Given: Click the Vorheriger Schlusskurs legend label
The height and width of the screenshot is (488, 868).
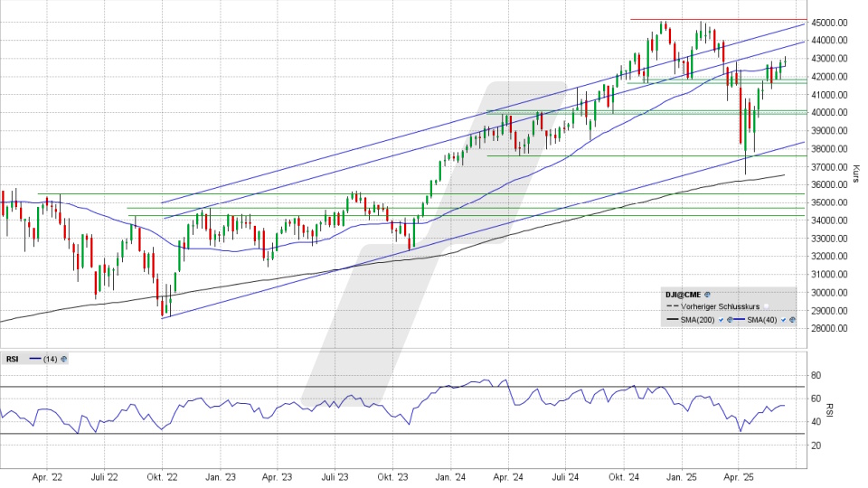Looking at the screenshot, I should point(721,306).
